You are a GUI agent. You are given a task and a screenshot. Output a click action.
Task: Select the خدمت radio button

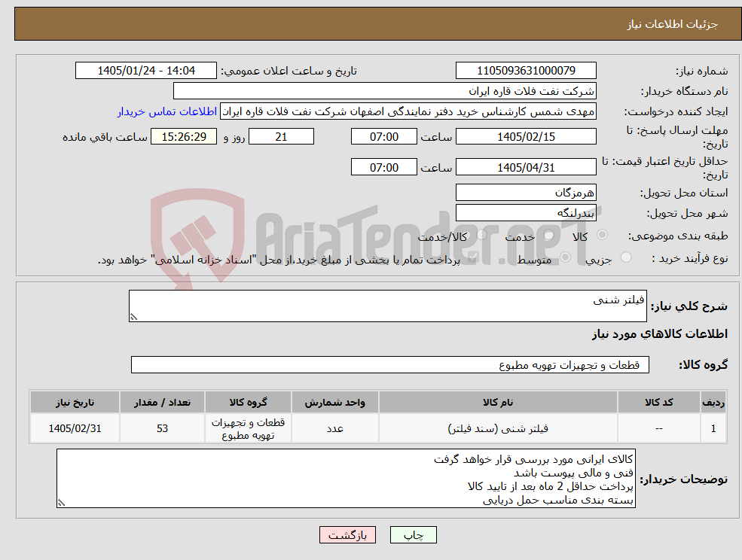click(549, 235)
